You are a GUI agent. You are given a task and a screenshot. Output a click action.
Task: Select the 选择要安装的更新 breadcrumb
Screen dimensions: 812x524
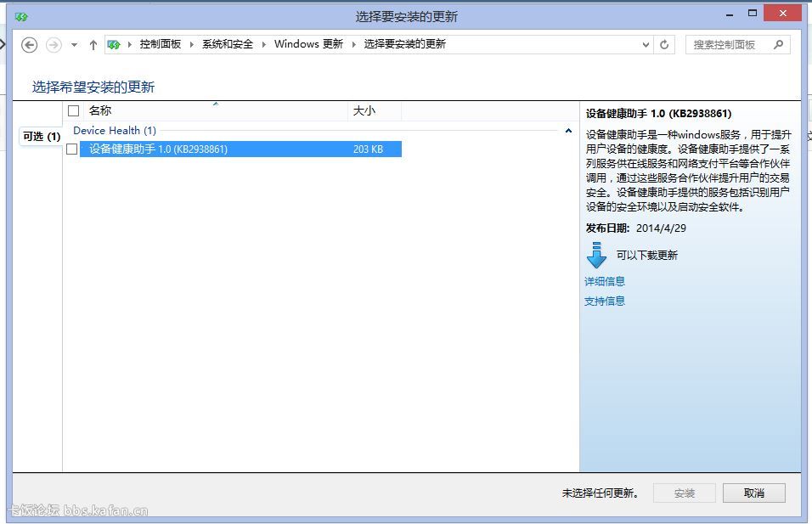click(405, 44)
